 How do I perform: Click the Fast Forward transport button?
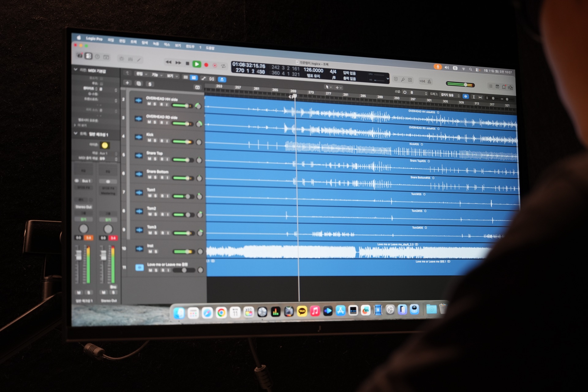tap(178, 63)
